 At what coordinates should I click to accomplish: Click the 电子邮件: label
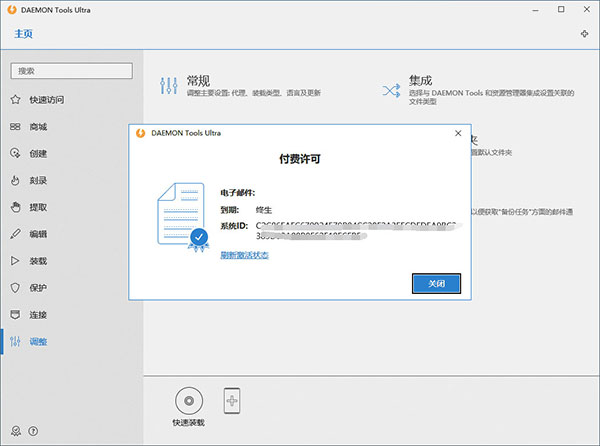pos(237,193)
